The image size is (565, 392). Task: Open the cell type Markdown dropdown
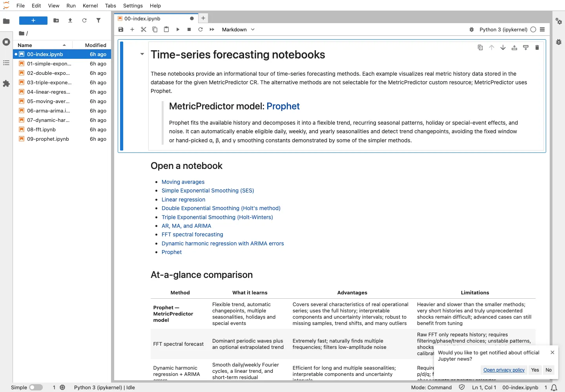(238, 29)
